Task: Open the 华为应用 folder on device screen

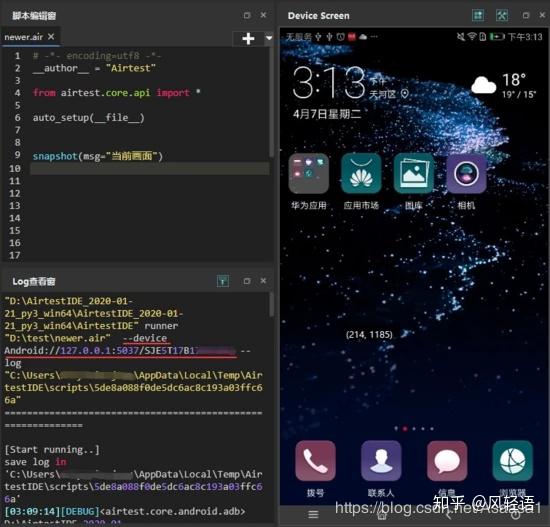Action: click(x=309, y=173)
